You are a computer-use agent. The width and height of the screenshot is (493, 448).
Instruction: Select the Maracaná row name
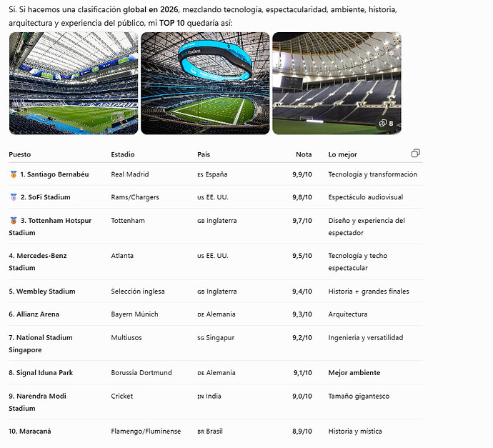(x=30, y=431)
